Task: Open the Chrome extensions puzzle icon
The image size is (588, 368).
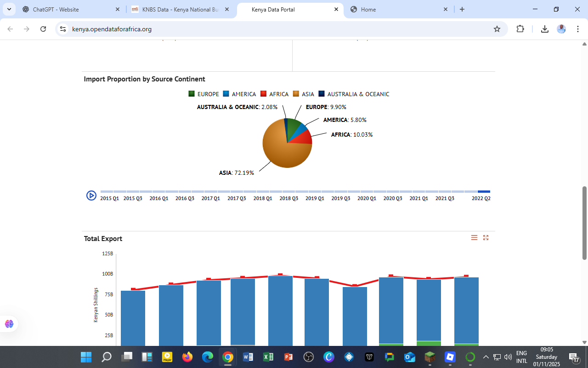Action: coord(520,29)
